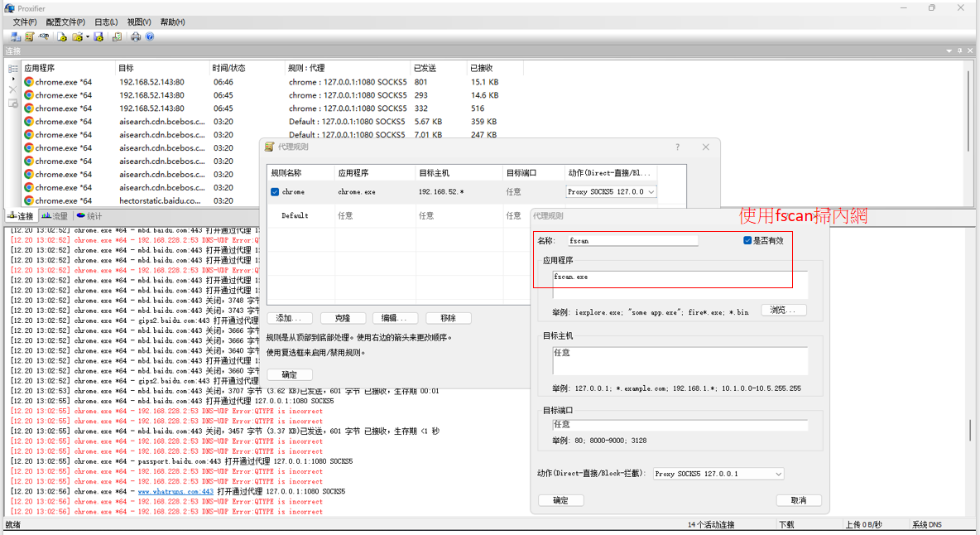980x535 pixels.
Task: Click the Chrome icon in the 06:46 row
Action: [x=29, y=82]
